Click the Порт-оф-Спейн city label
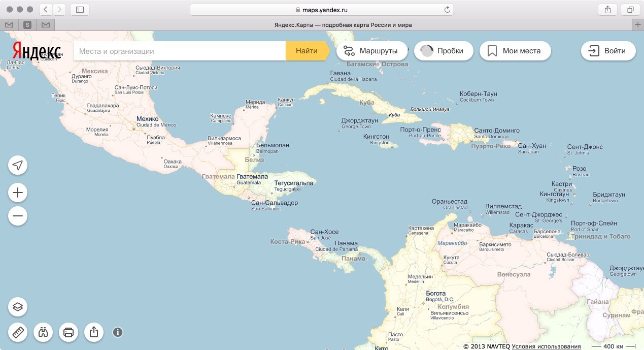This screenshot has width=644, height=350. point(594,223)
